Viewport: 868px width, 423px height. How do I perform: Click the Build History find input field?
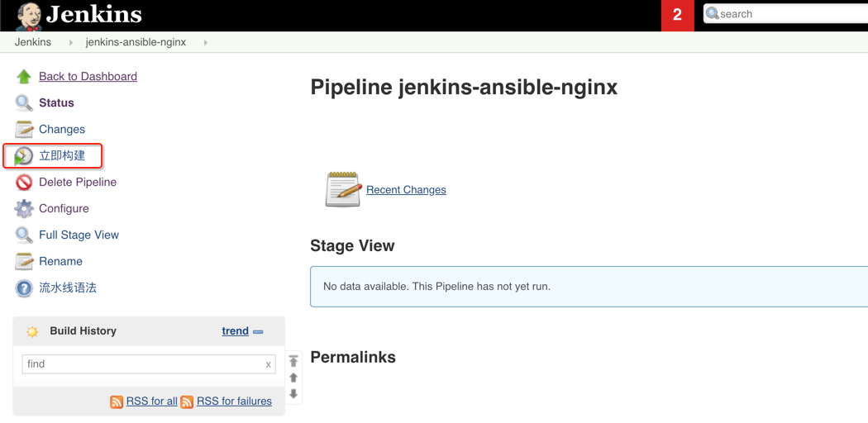tap(141, 364)
